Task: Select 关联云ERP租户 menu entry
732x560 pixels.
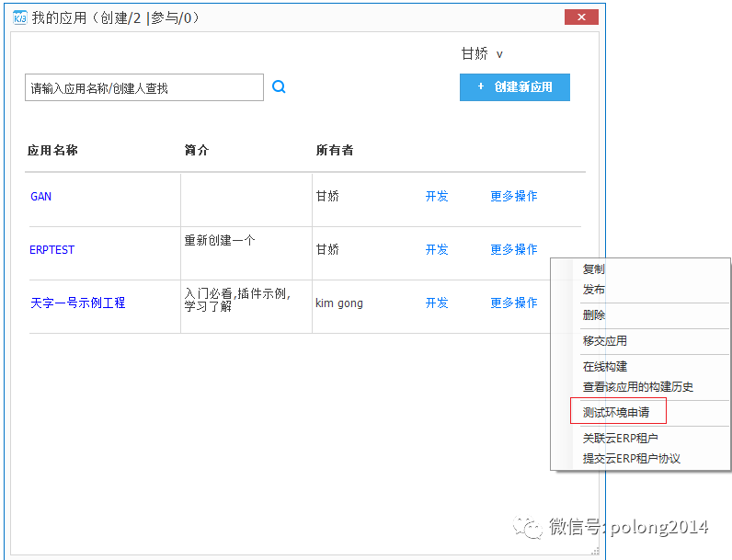Action: (621, 439)
